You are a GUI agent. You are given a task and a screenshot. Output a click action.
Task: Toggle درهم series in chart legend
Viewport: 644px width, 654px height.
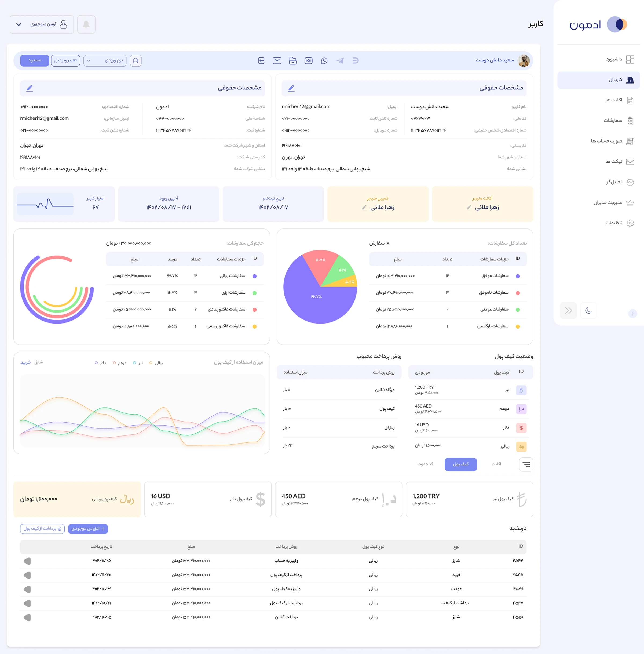pyautogui.click(x=120, y=363)
